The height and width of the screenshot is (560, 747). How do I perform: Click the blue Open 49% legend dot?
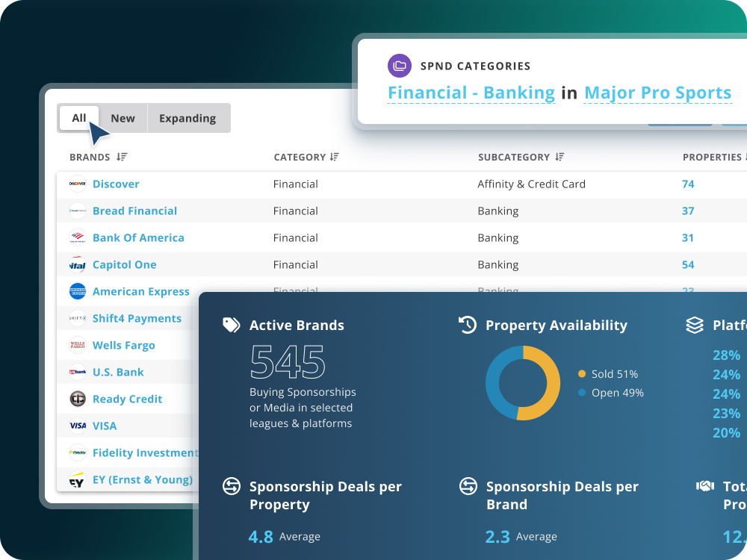(582, 393)
